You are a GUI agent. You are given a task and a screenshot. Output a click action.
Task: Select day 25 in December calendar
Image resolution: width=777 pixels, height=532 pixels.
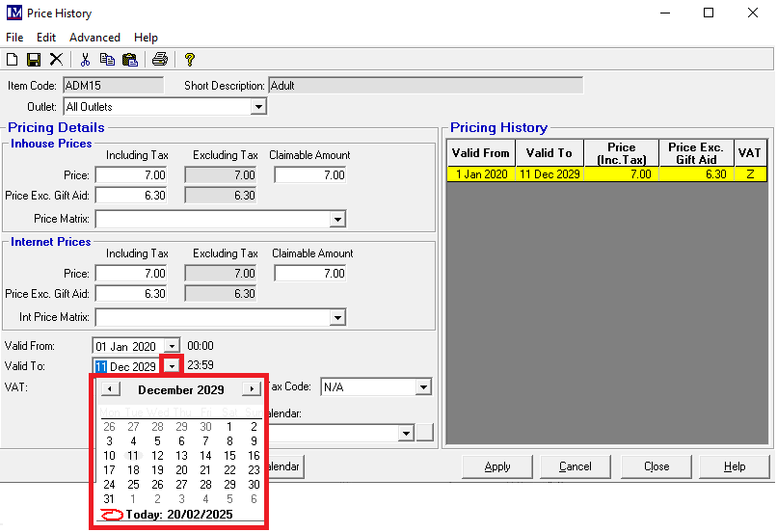coord(133,485)
